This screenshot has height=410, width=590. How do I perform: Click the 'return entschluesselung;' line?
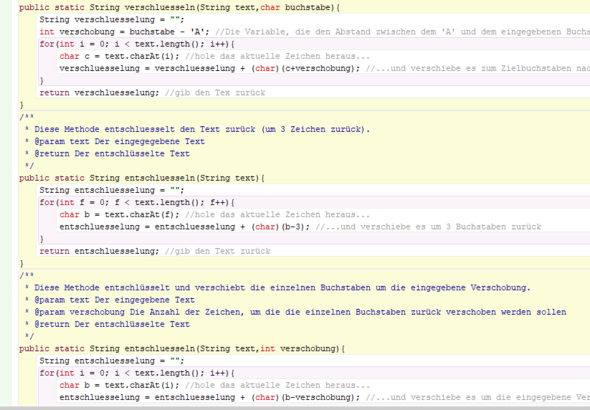[x=99, y=251]
